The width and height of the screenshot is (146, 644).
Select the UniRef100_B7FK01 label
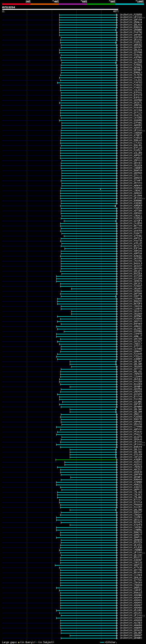131,93
